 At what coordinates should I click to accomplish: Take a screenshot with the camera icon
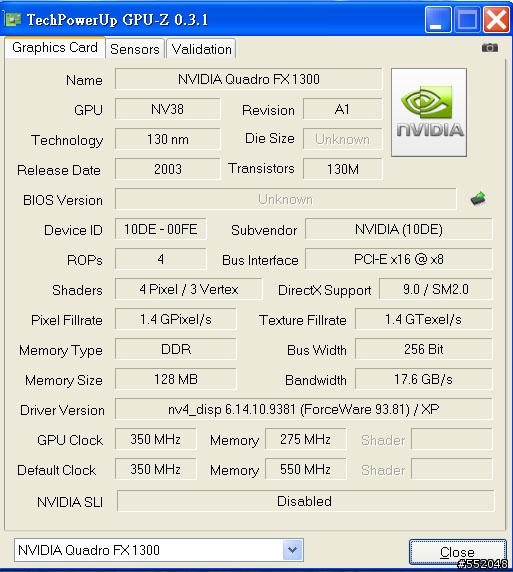pos(489,48)
